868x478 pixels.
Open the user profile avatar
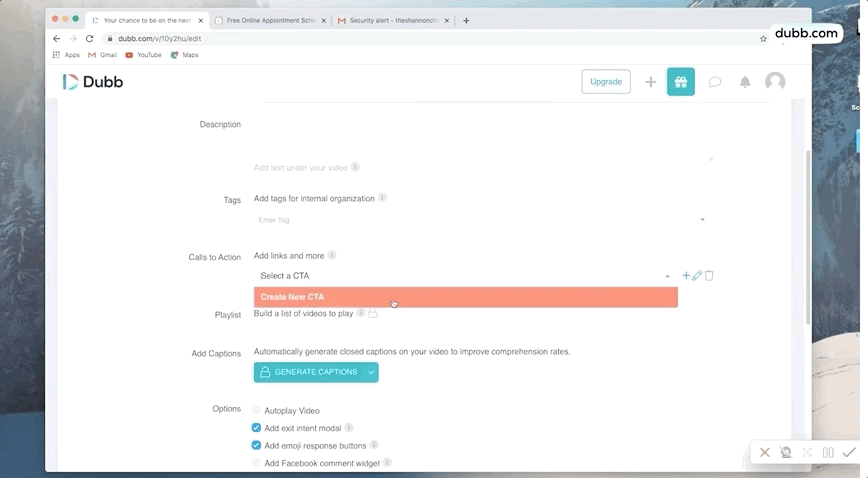click(x=775, y=81)
